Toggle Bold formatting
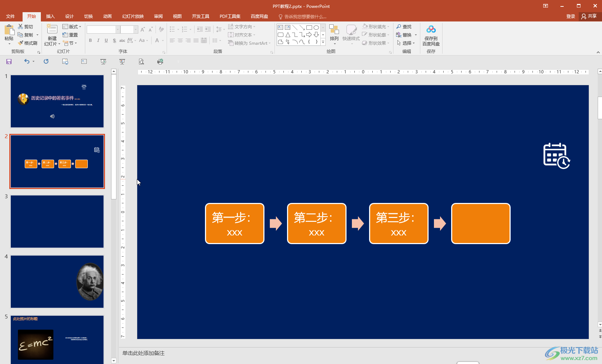This screenshot has width=602, height=364. click(x=90, y=40)
